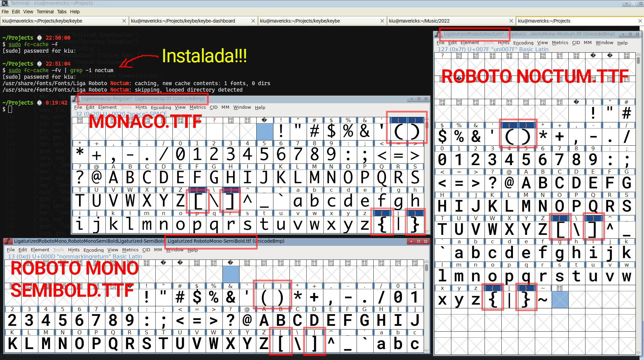Click FontForge icon in RobotoMono-SemiBold title bar
Viewport: 644px width, 360px height.
pos(8,241)
